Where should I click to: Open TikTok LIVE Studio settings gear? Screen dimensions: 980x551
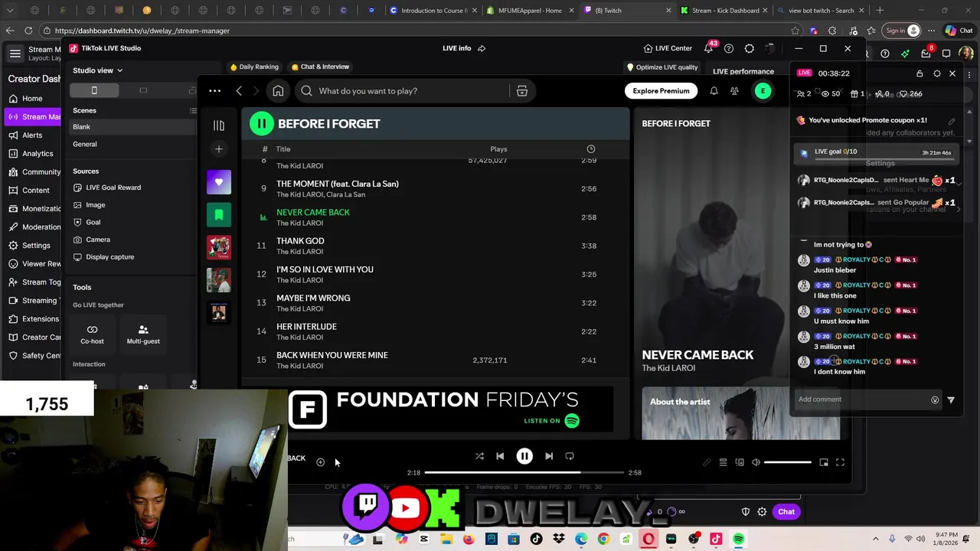coord(749,48)
